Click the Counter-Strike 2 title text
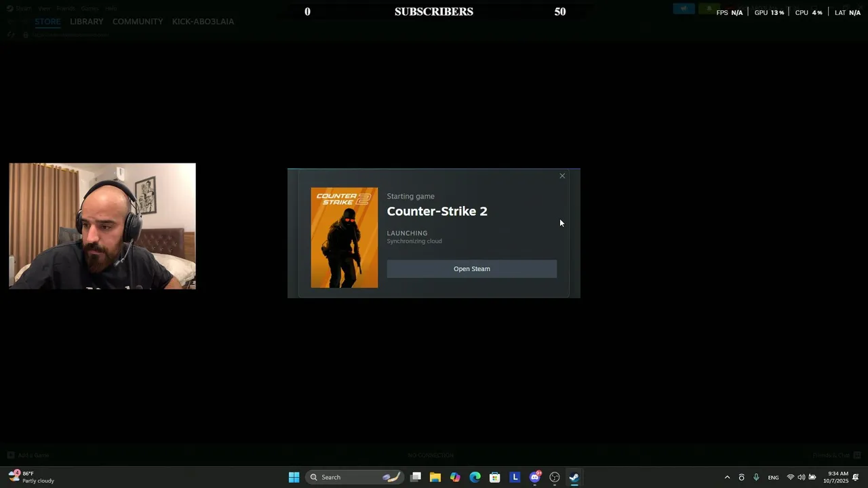 437,211
